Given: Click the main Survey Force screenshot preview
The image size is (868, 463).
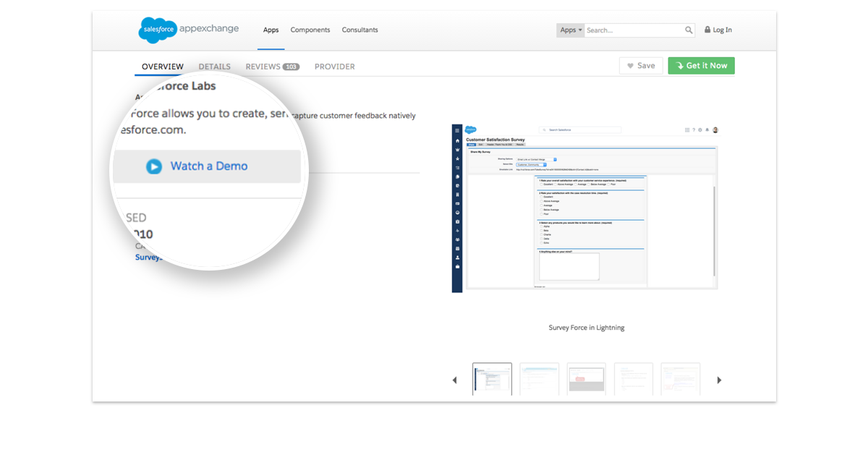Looking at the screenshot, I should 585,207.
